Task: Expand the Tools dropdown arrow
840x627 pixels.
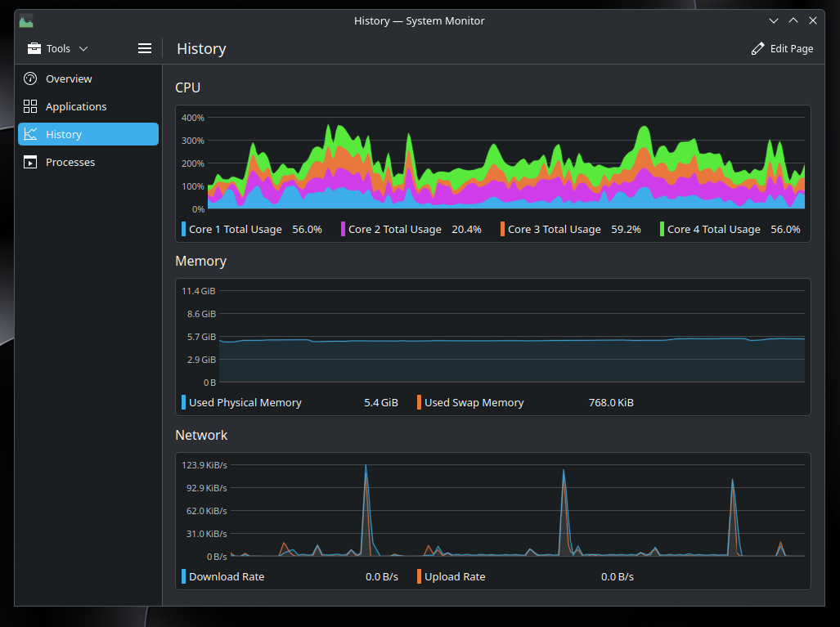Action: [x=83, y=49]
